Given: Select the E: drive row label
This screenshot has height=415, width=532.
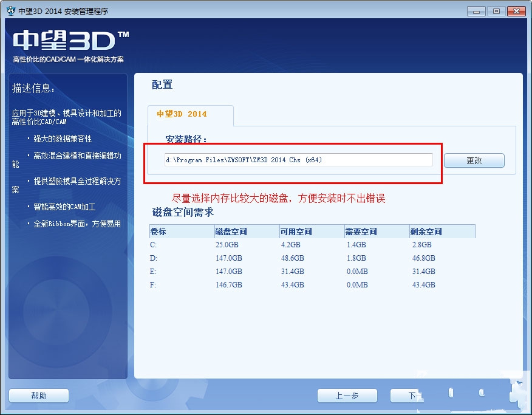Looking at the screenshot, I should [153, 272].
